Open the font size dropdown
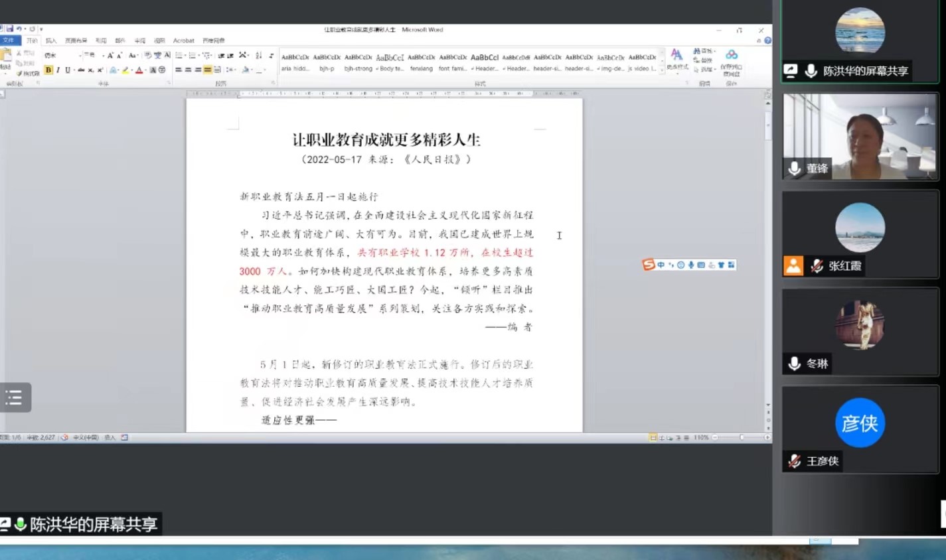946x560 pixels. [x=104, y=54]
